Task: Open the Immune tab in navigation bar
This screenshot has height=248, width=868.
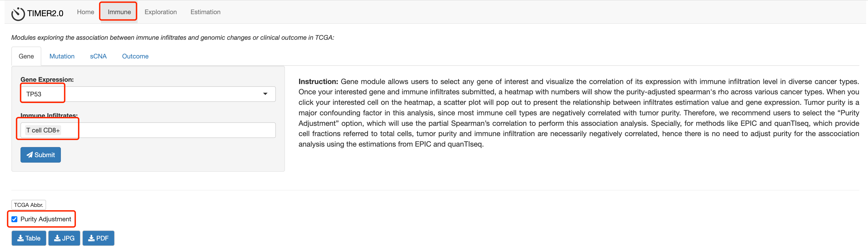Action: 119,12
